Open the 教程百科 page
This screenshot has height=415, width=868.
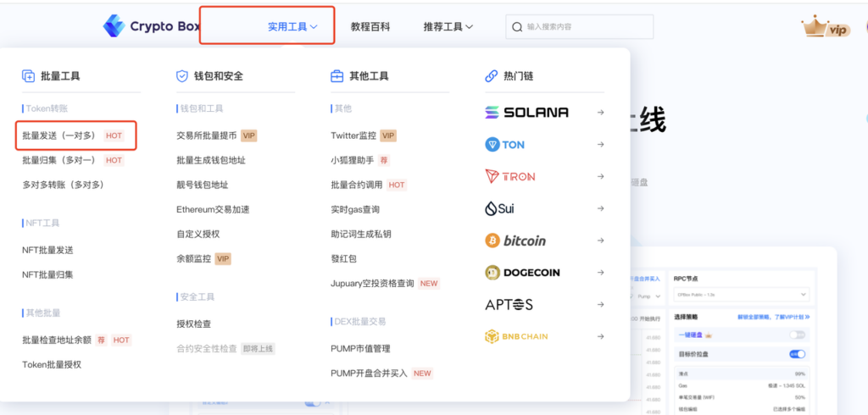click(x=370, y=26)
